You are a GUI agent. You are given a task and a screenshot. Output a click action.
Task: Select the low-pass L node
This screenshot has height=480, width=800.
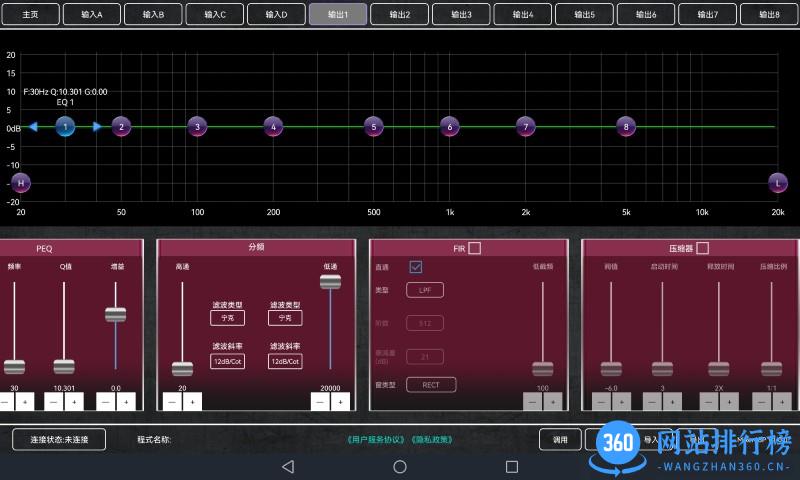pos(778,183)
